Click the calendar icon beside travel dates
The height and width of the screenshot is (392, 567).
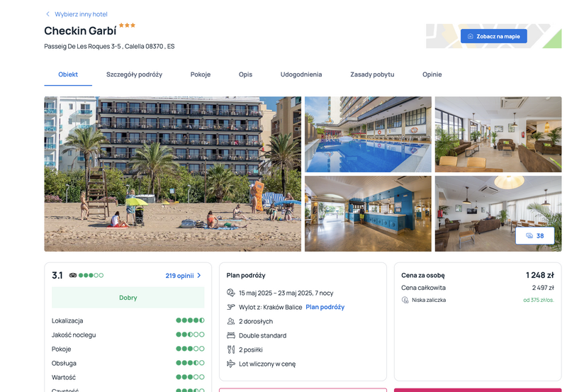coord(231,293)
